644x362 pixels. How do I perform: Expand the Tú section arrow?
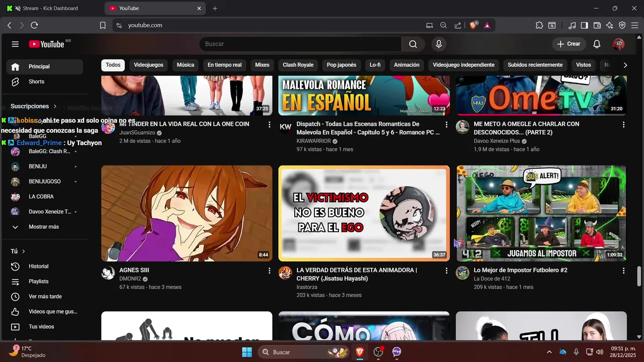coord(23,251)
